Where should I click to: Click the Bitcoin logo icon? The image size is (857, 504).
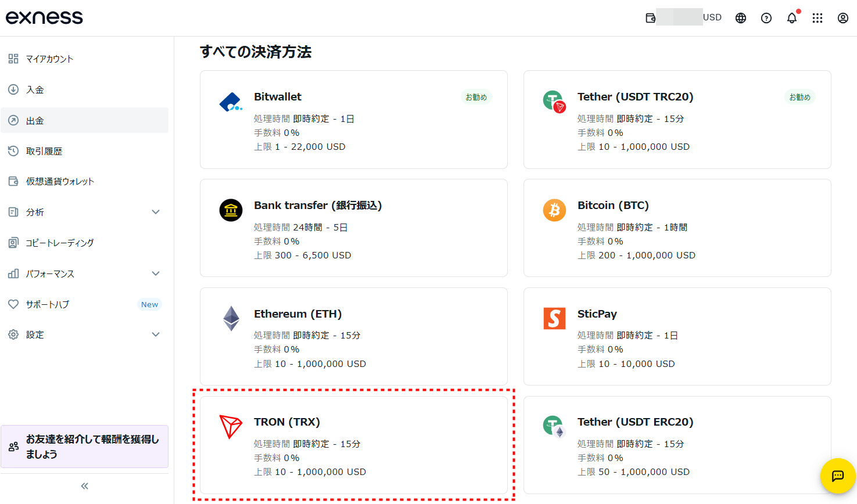[x=554, y=210]
